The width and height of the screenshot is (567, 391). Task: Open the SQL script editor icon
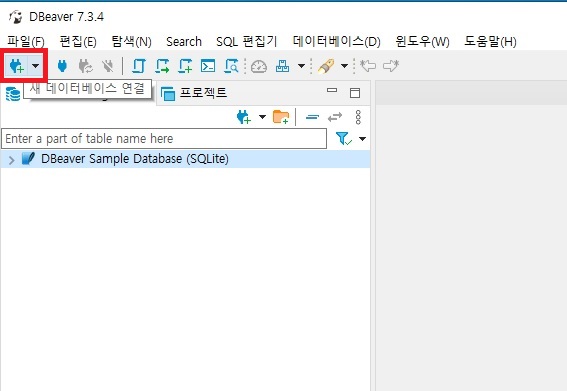tap(139, 66)
